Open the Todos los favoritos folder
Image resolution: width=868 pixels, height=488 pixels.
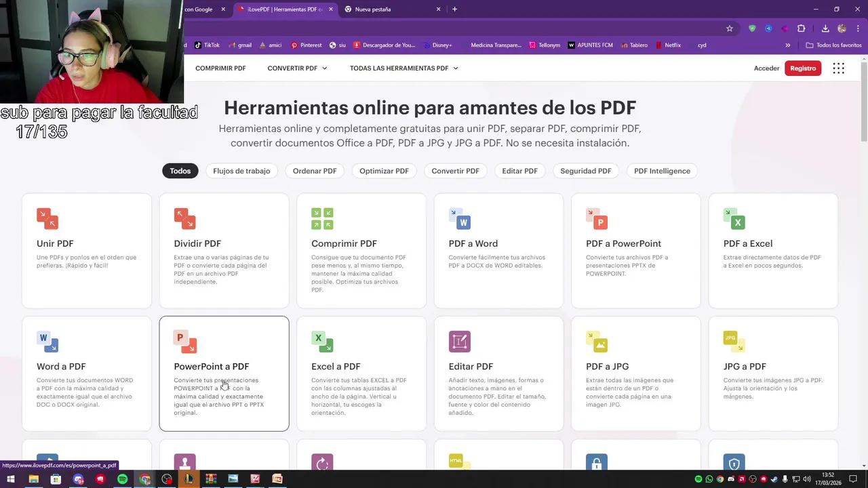click(833, 45)
